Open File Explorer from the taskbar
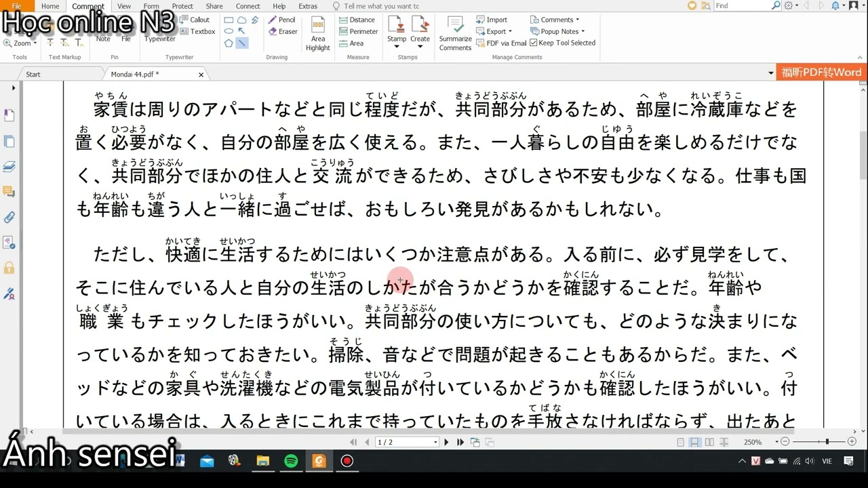Viewport: 868px width, 488px height. tap(262, 461)
